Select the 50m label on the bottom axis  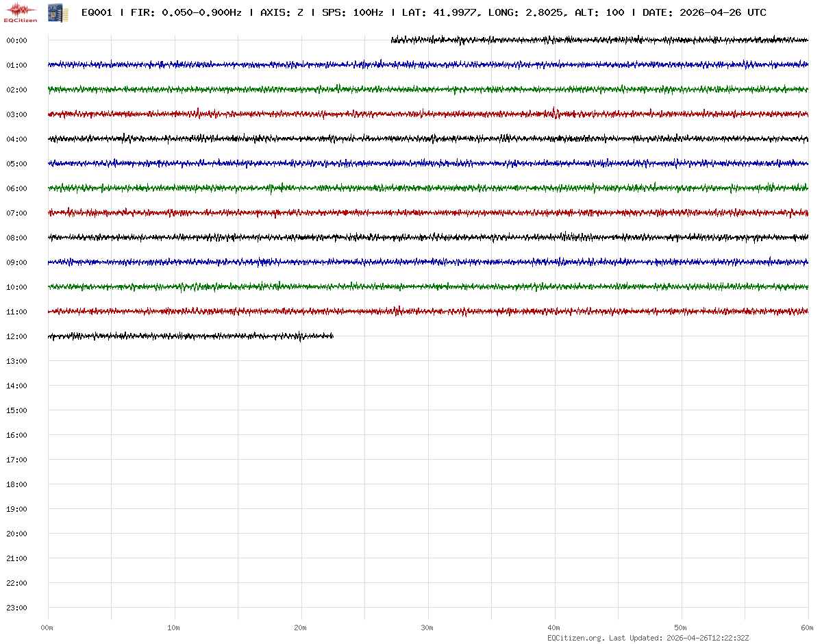pos(681,628)
